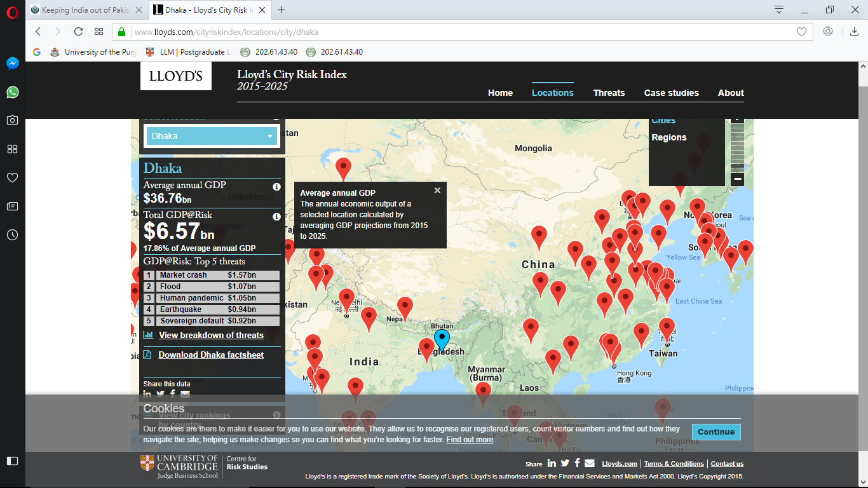Download Dhaka factsheet PDF link
Viewport: 868px width, 488px height.
tap(211, 355)
